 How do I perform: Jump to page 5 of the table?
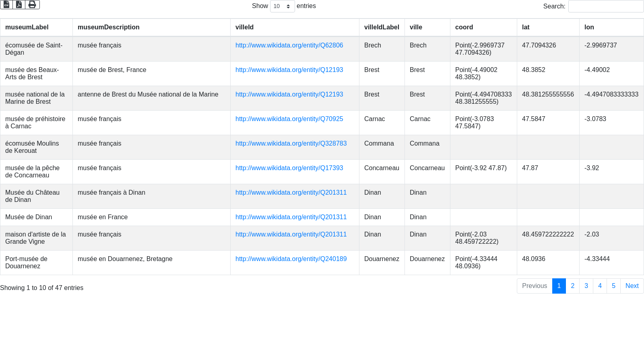coord(613,286)
